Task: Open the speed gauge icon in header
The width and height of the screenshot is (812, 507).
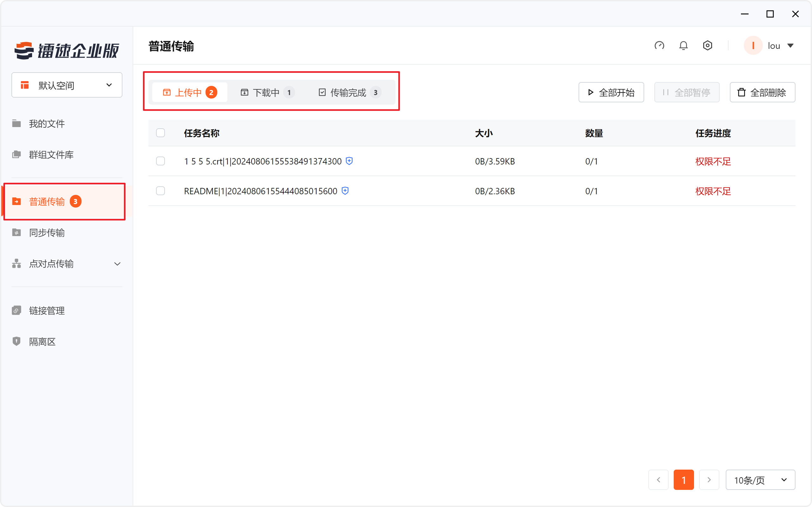Action: (659, 46)
